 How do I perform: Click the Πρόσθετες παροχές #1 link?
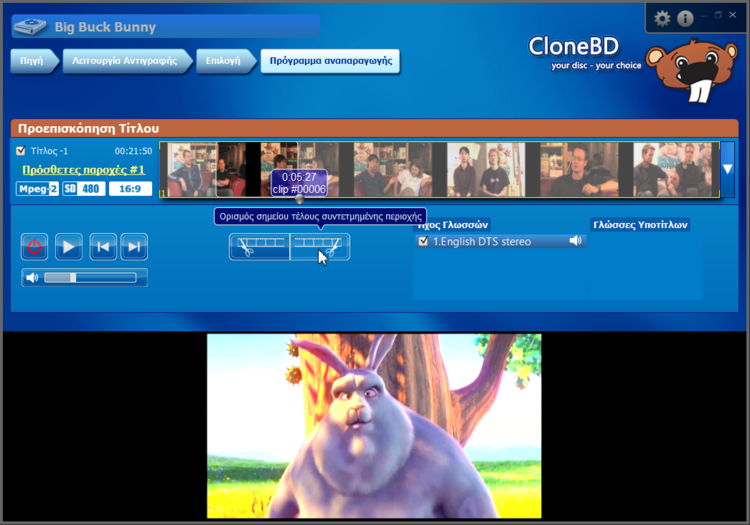click(x=83, y=170)
